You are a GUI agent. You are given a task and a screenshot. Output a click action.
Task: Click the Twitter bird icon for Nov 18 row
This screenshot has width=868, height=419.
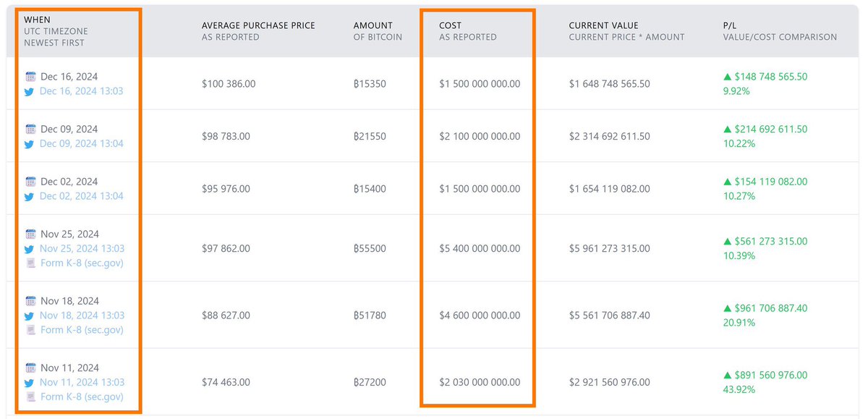coord(30,316)
